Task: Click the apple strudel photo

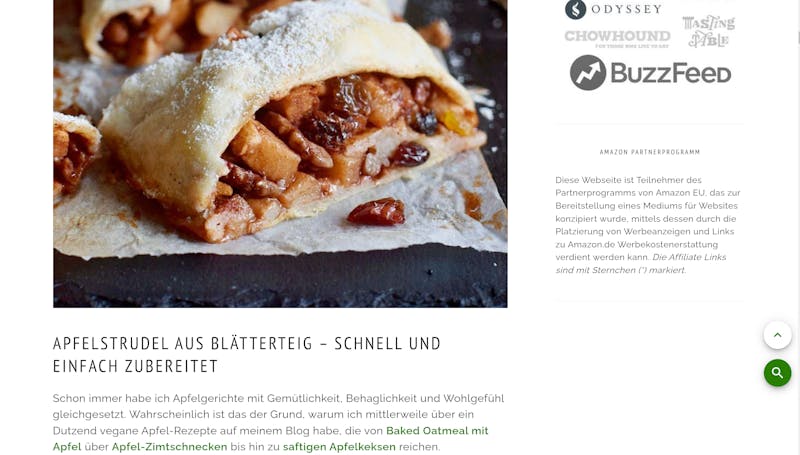Action: (x=280, y=153)
